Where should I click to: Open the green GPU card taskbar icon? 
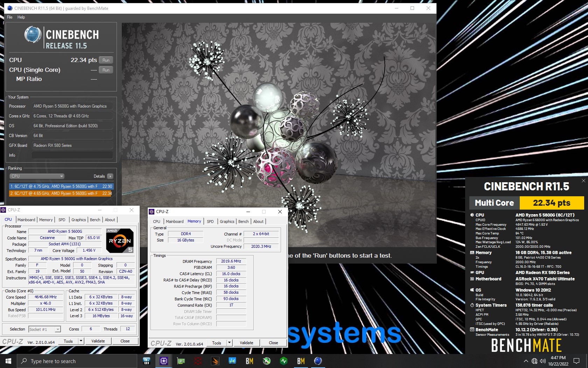[181, 361]
